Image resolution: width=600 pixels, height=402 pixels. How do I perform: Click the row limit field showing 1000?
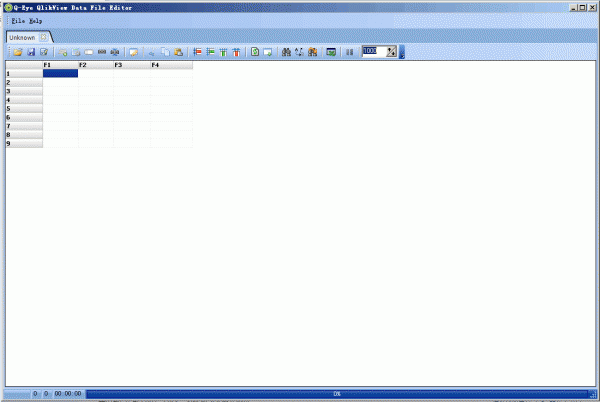(373, 51)
